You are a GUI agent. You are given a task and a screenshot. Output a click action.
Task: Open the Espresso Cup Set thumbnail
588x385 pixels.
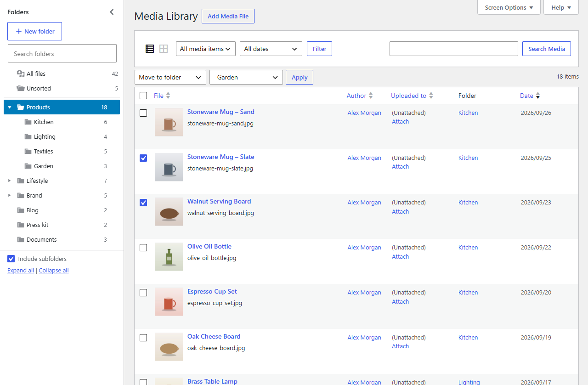point(169,302)
